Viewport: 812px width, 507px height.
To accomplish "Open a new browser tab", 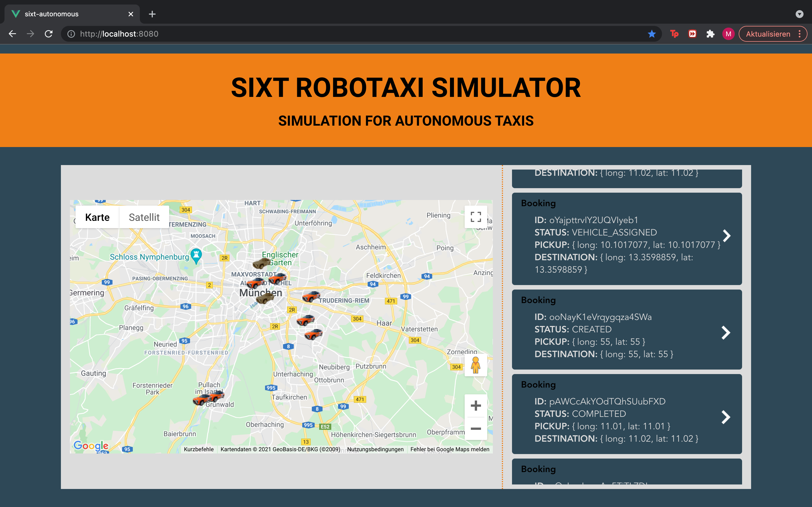I will click(152, 14).
